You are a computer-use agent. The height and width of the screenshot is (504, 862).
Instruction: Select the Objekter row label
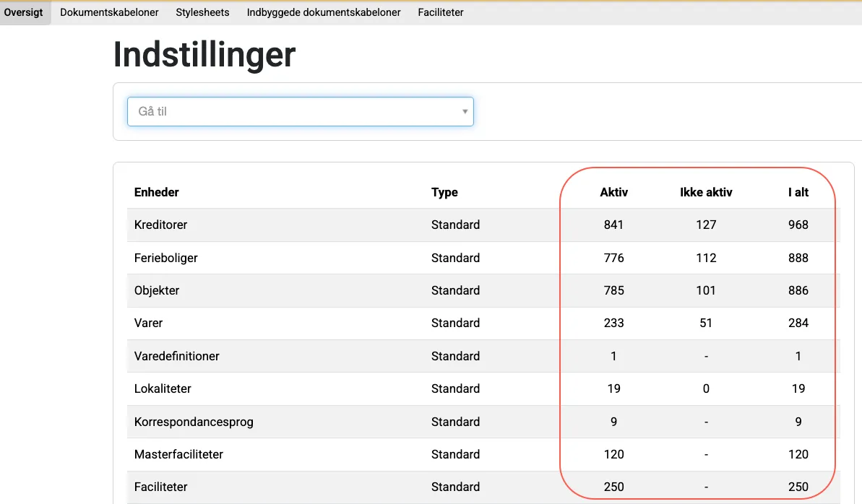157,290
